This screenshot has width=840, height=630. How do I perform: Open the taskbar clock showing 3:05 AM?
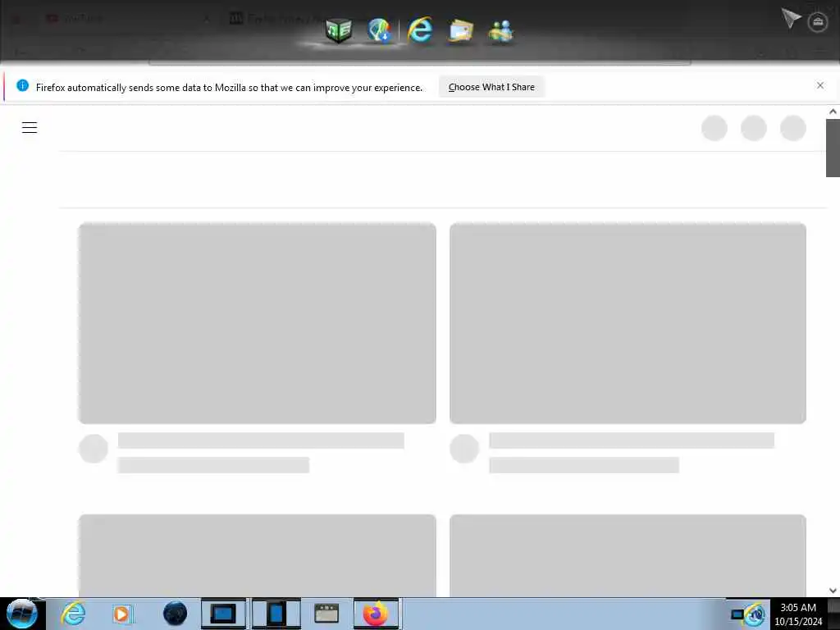[798, 614]
